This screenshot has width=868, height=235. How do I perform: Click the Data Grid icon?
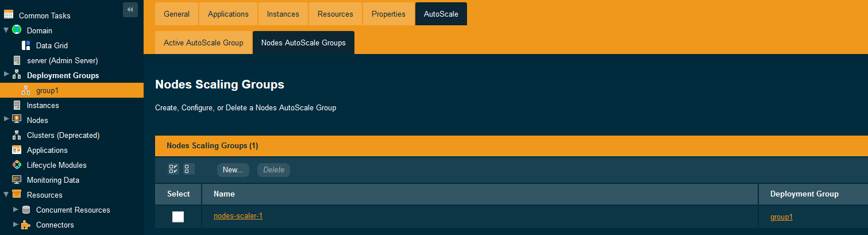point(26,45)
